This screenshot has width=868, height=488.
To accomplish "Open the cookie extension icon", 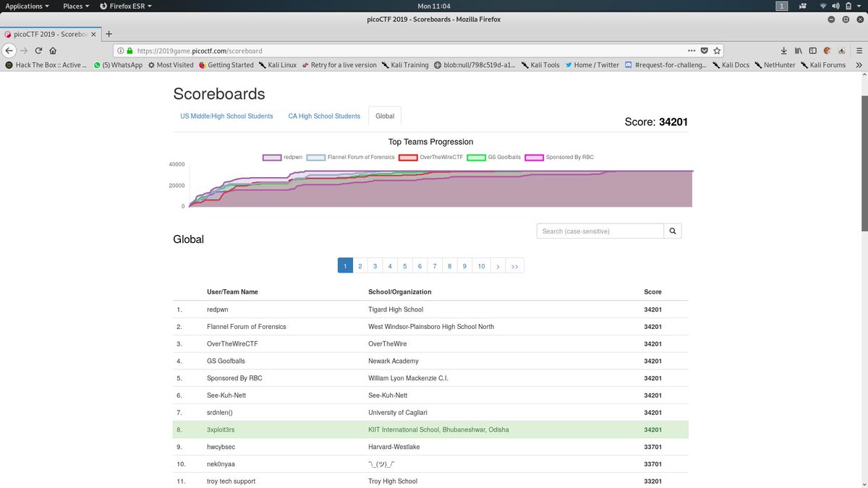I will [x=827, y=51].
